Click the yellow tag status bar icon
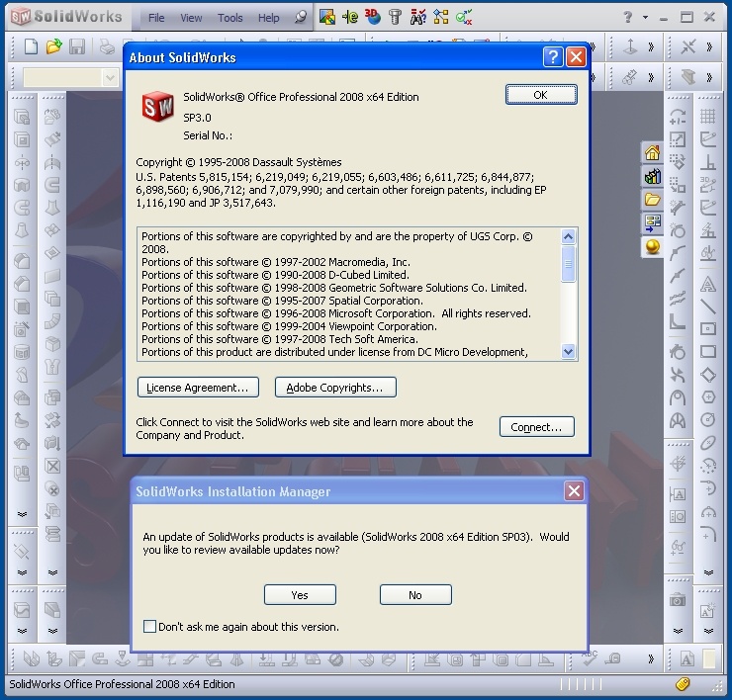732x700 pixels. (683, 684)
